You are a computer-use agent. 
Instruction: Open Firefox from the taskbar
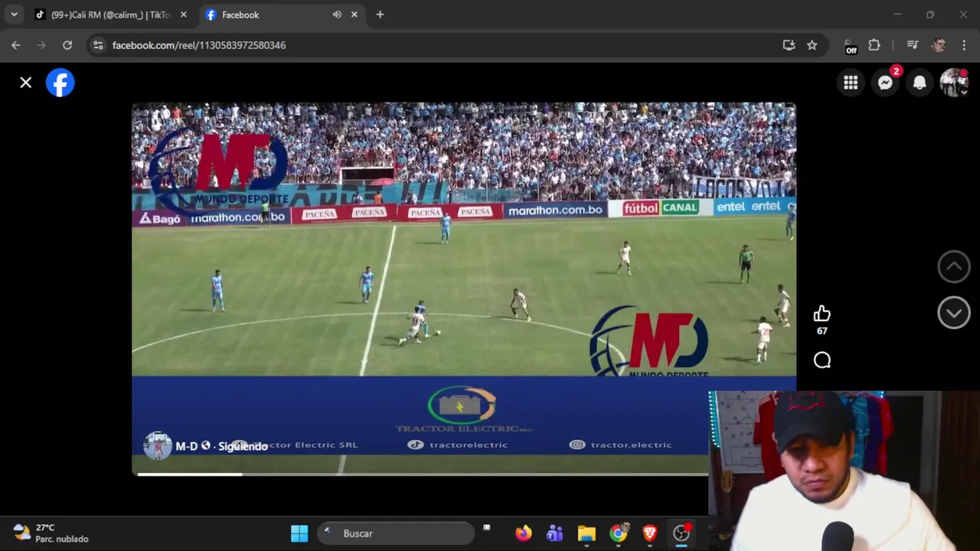pos(524,533)
